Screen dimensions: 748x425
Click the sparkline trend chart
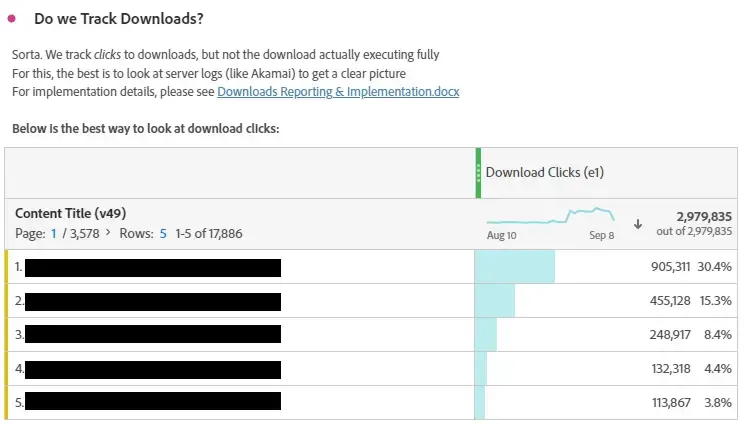[551, 216]
